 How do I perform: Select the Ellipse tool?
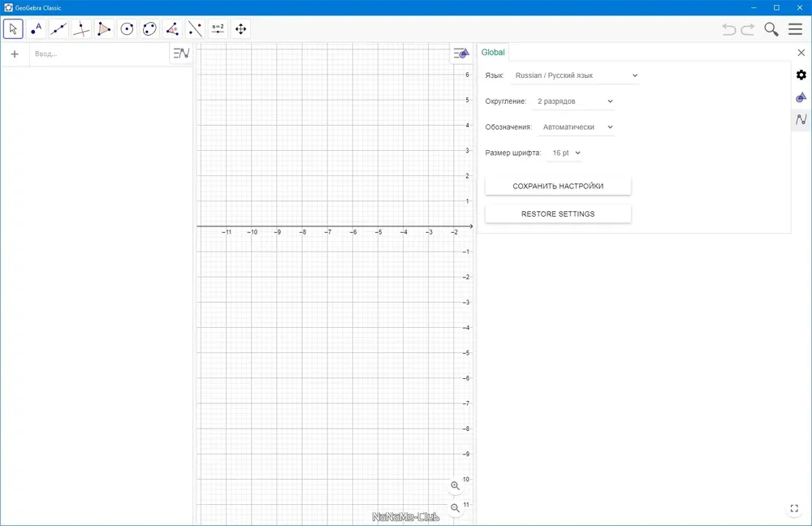click(149, 29)
